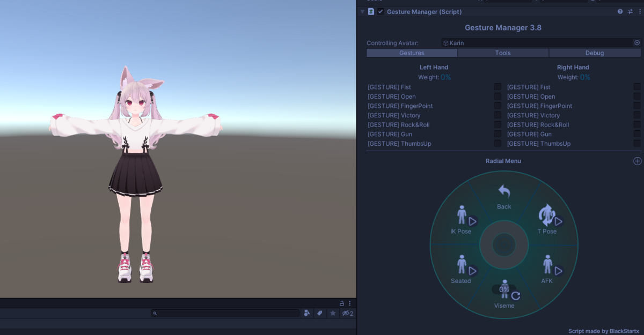Screen dimensions: 644x335
Task: Refresh the Viseme control
Action: 515,295
